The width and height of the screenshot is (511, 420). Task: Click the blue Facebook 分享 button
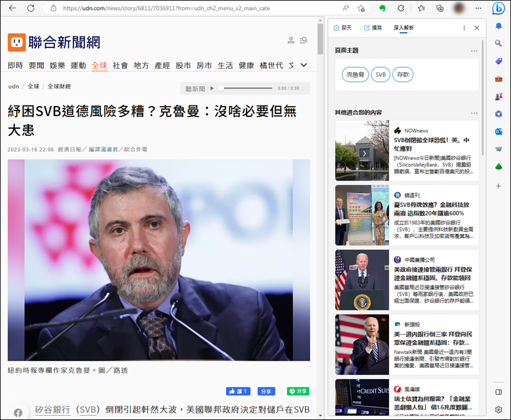click(x=266, y=391)
